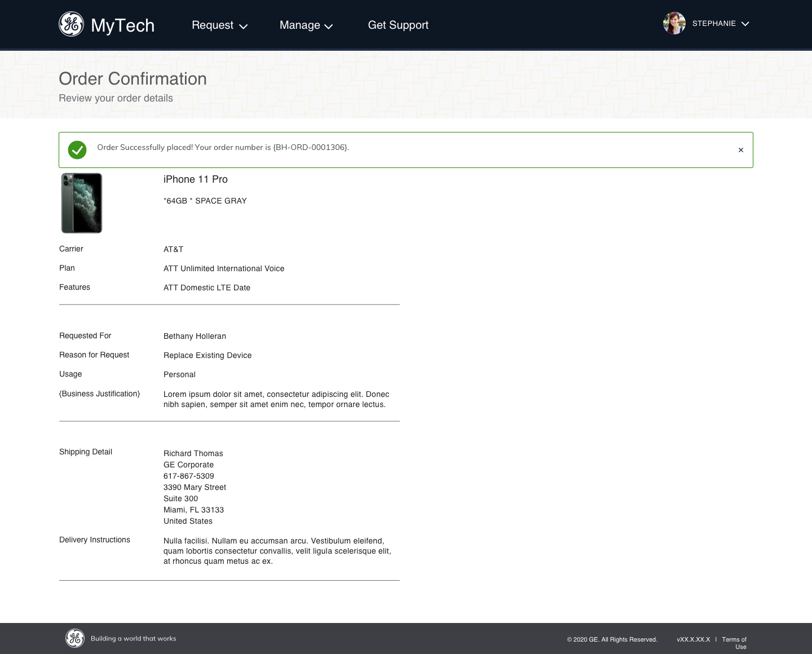Click the MyTech title in the header
Viewport: 812px width, 654px height.
click(x=122, y=25)
